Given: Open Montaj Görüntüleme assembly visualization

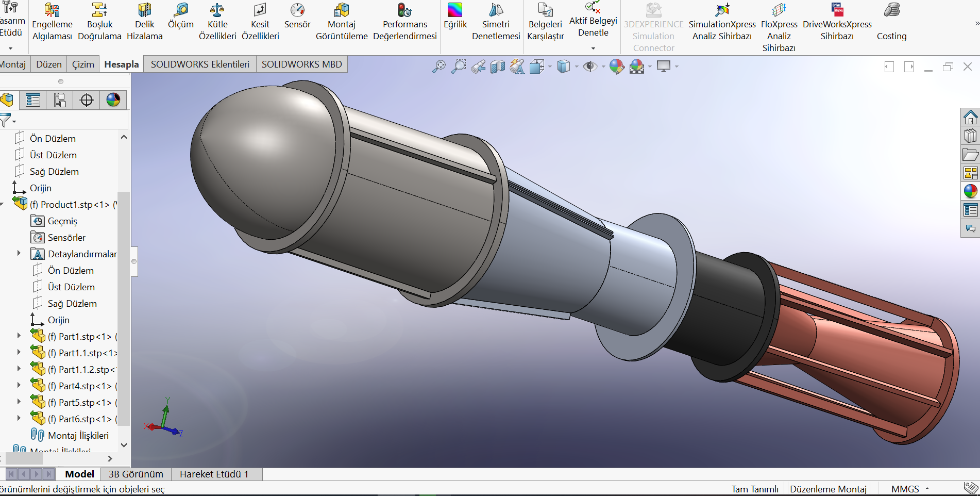Looking at the screenshot, I should 342,22.
